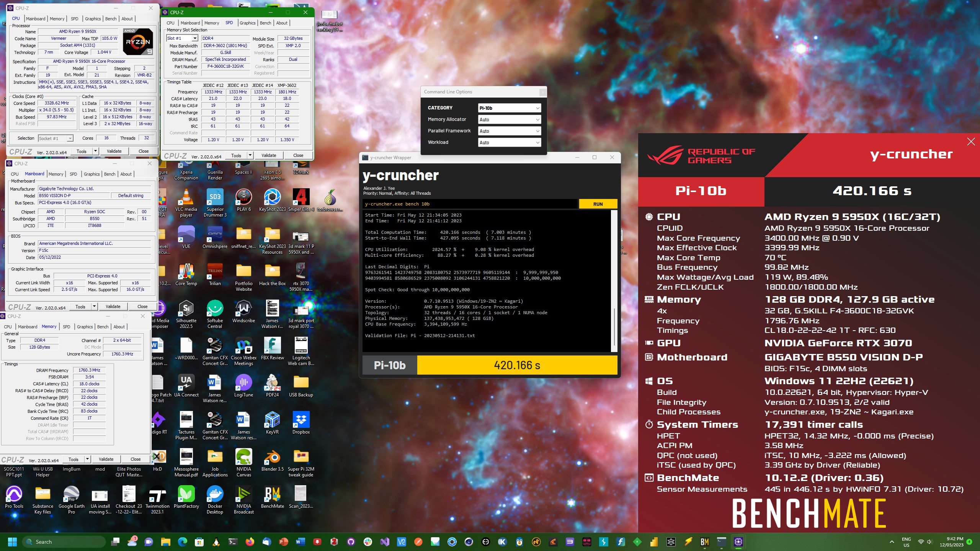Show hidden tray icons chevron
Image resolution: width=980 pixels, height=551 pixels.
coord(892,542)
